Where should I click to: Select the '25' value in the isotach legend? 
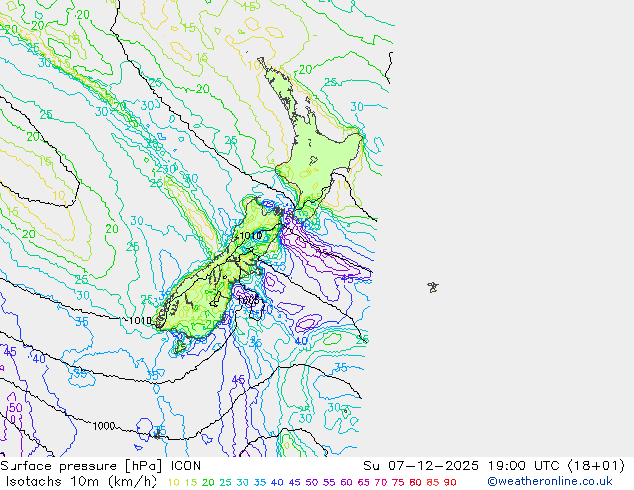226,482
